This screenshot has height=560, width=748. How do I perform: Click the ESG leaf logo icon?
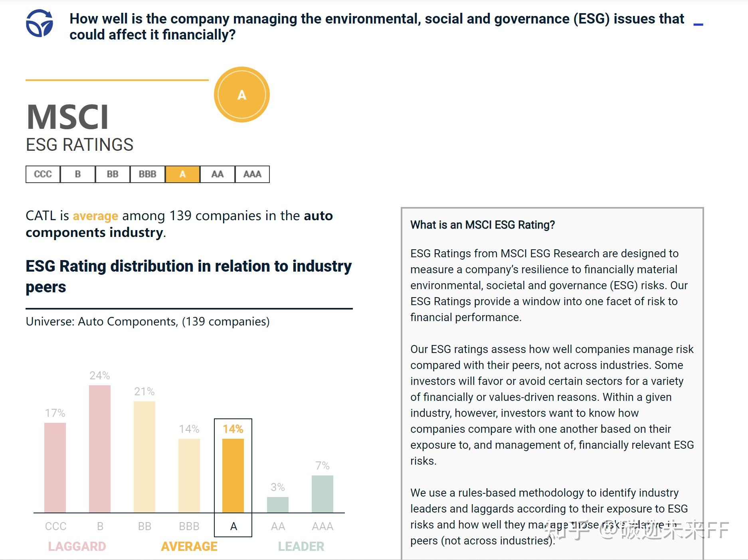pyautogui.click(x=39, y=24)
